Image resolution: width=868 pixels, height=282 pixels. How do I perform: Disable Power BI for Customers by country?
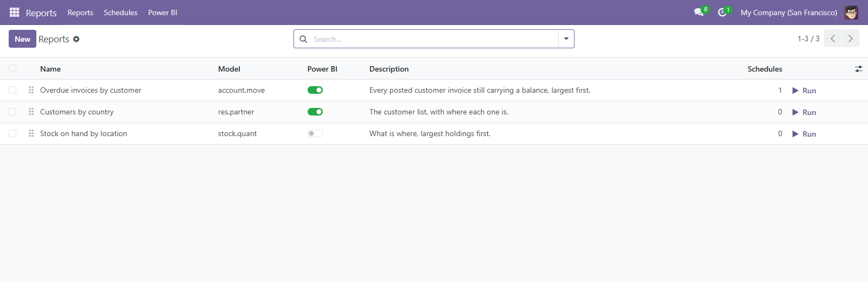[x=315, y=112]
